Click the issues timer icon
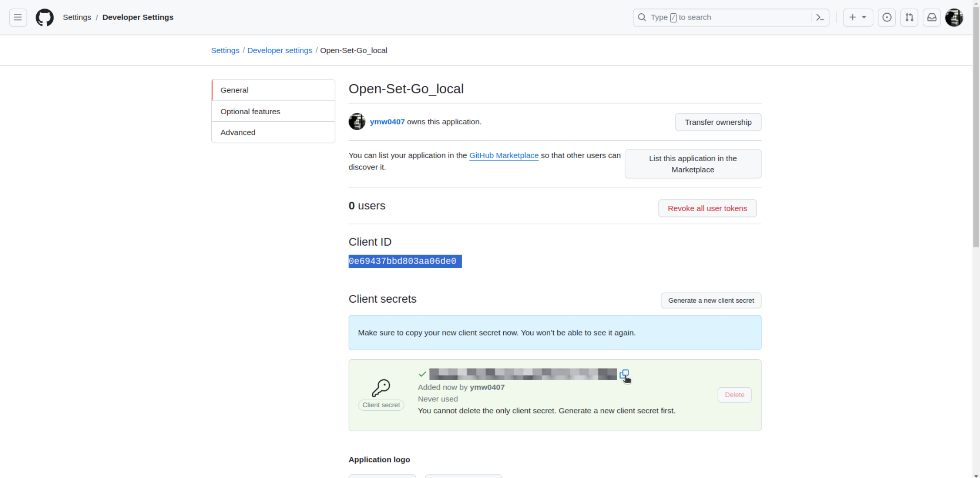Image resolution: width=980 pixels, height=478 pixels. (887, 17)
